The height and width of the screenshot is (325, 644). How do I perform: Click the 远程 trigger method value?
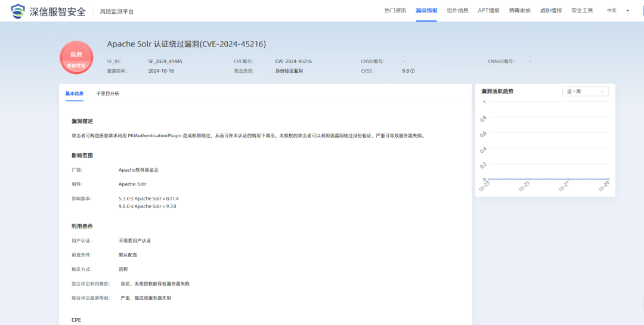[123, 269]
